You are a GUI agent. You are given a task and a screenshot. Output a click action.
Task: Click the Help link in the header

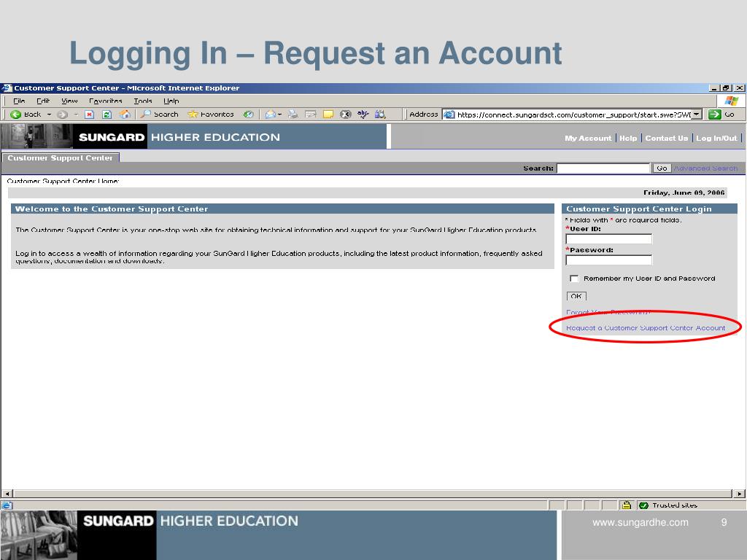(628, 138)
